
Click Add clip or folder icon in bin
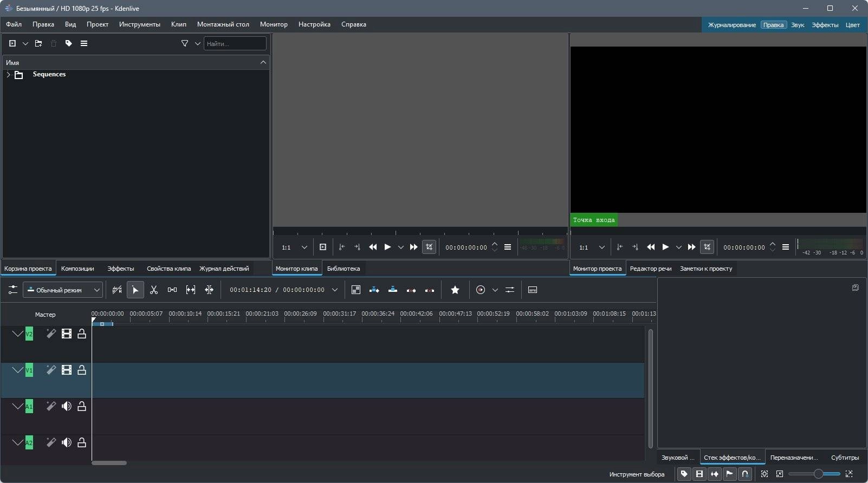[12, 43]
